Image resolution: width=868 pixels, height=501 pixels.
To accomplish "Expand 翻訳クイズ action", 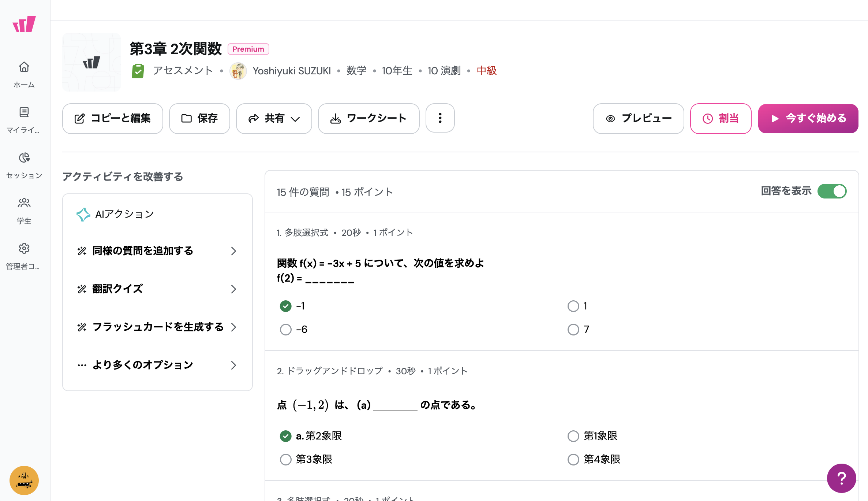I will (157, 289).
